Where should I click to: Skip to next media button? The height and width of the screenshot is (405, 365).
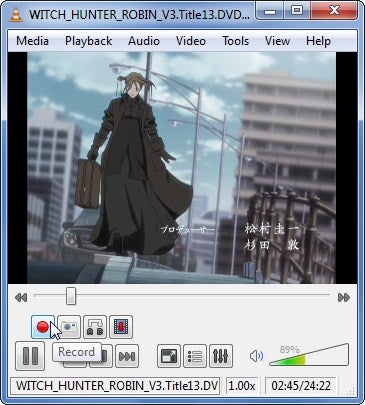pos(127,356)
